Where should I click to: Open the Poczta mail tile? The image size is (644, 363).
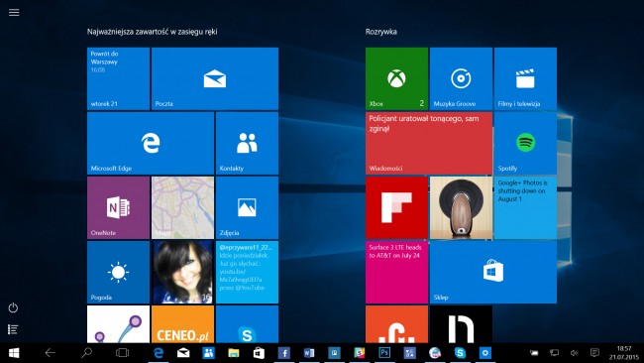(215, 78)
